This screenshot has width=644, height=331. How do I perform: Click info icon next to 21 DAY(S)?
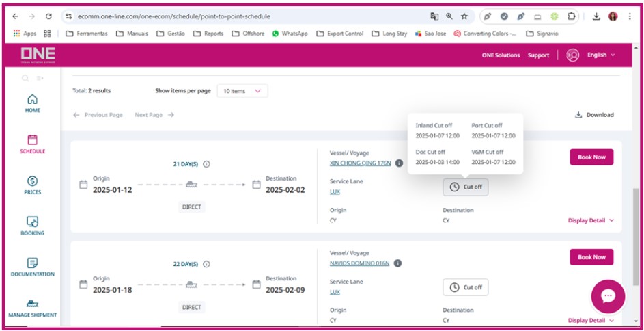click(x=207, y=164)
